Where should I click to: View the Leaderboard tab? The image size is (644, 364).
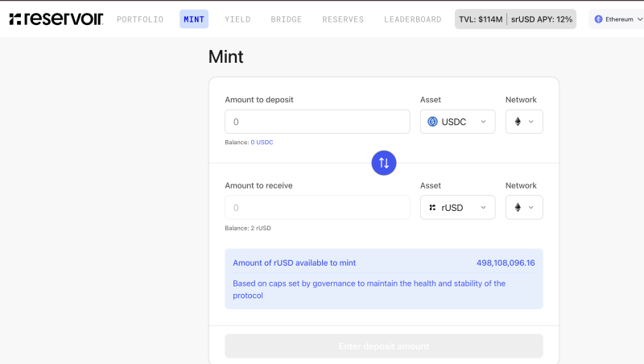coord(412,19)
